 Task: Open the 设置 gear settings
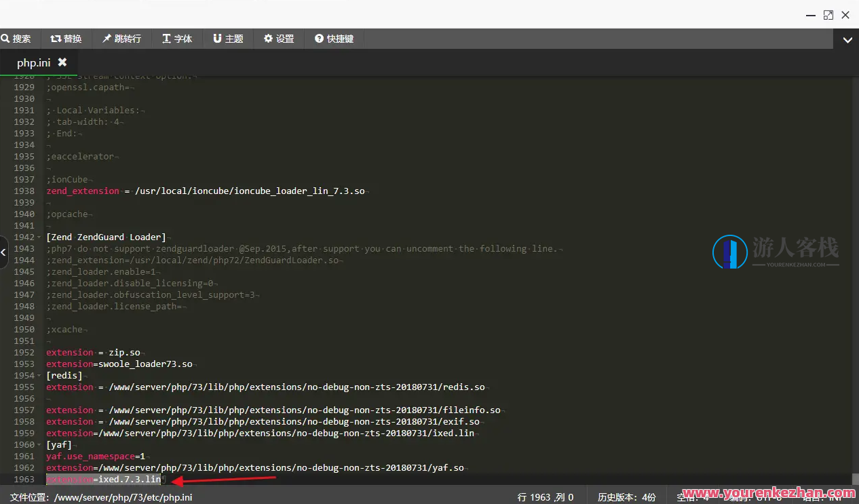(x=279, y=39)
